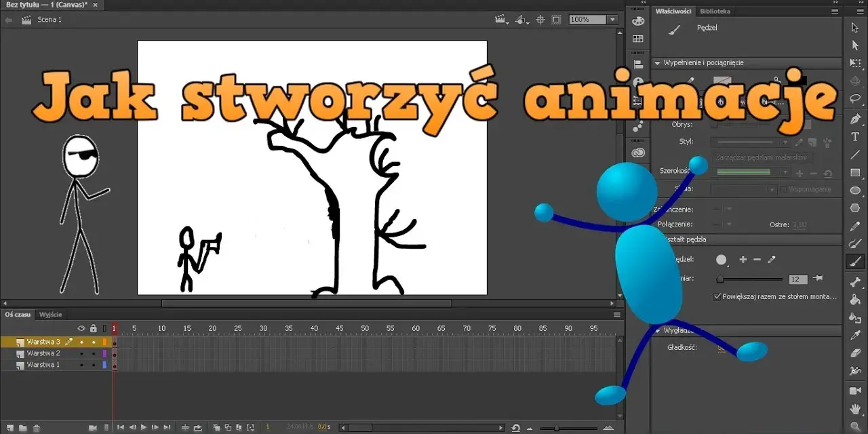This screenshot has width=868, height=434.
Task: Toggle lock all layers padlock icon
Action: point(94,328)
